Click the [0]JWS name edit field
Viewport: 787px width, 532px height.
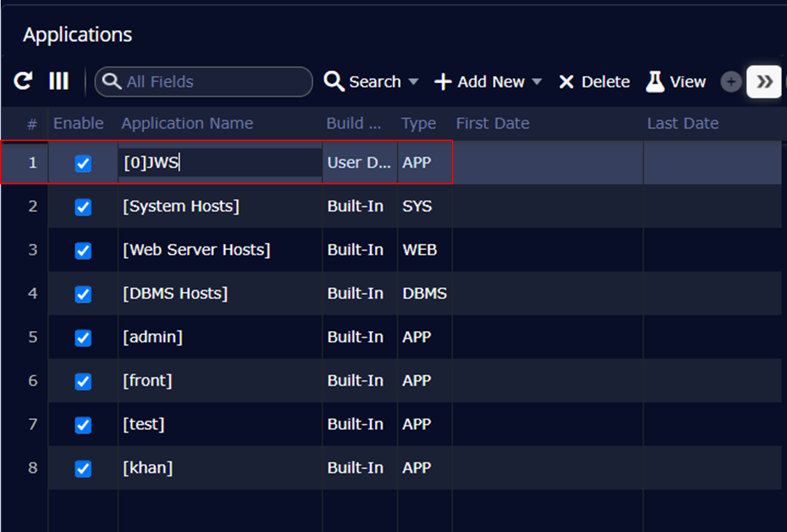(220, 163)
